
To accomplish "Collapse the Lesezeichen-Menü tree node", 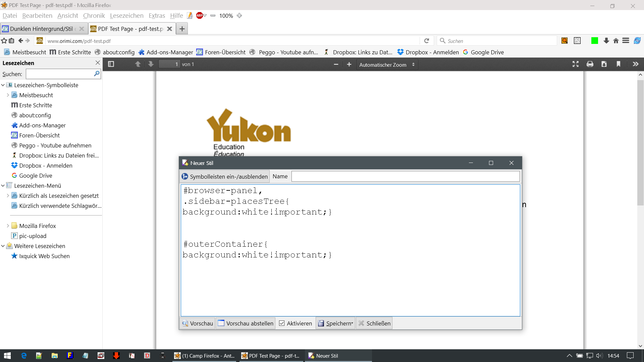I will (x=3, y=186).
